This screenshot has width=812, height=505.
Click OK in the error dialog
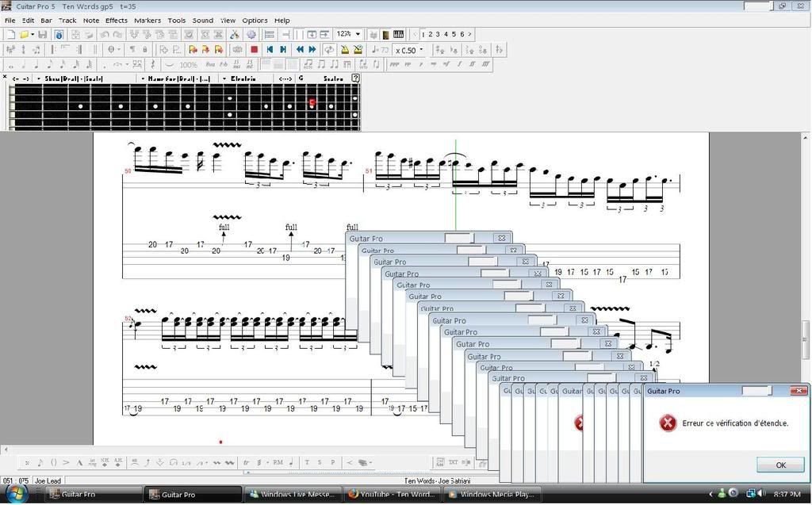(780, 465)
